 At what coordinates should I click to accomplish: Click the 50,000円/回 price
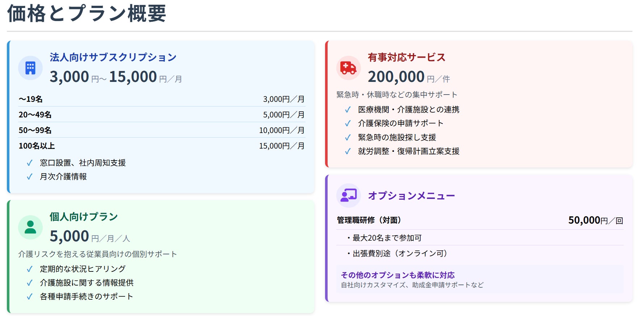[x=596, y=220]
